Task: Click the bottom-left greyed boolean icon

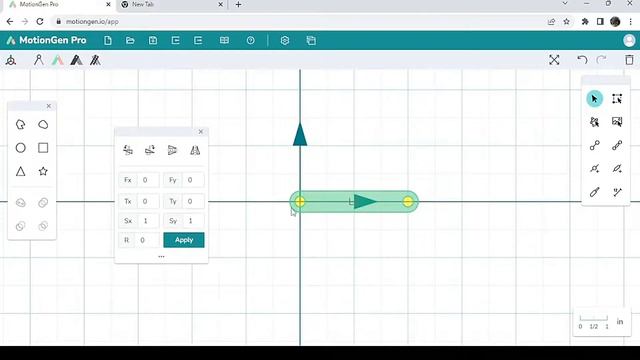Action: click(x=20, y=226)
